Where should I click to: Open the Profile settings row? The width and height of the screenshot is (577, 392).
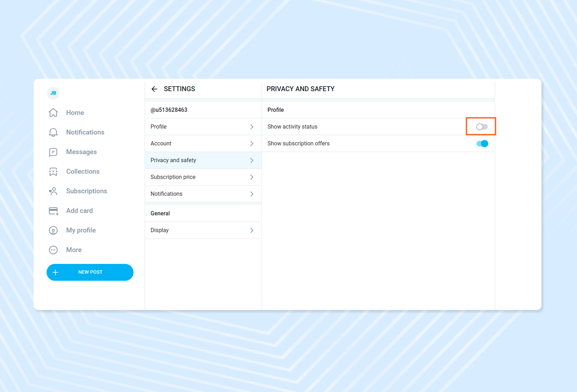[x=203, y=127]
